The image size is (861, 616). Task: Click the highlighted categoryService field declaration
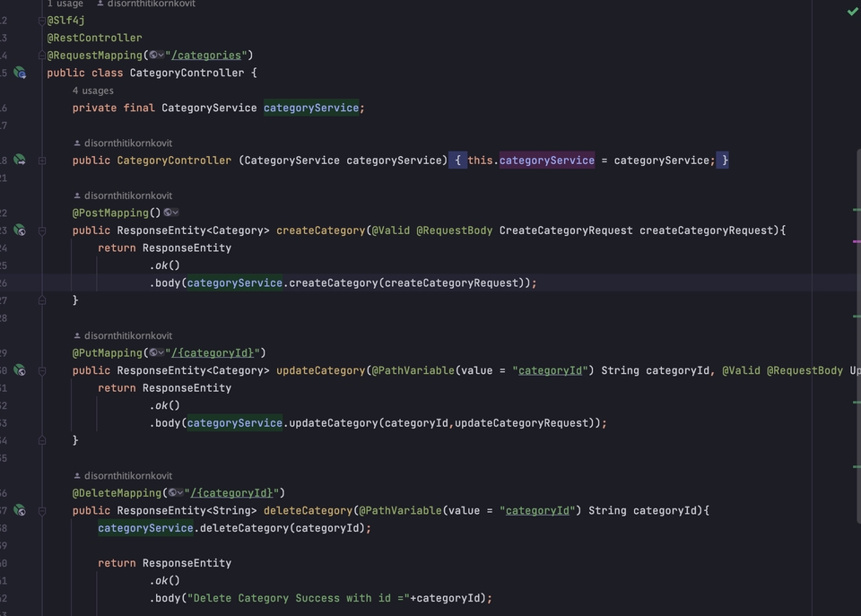click(x=311, y=108)
